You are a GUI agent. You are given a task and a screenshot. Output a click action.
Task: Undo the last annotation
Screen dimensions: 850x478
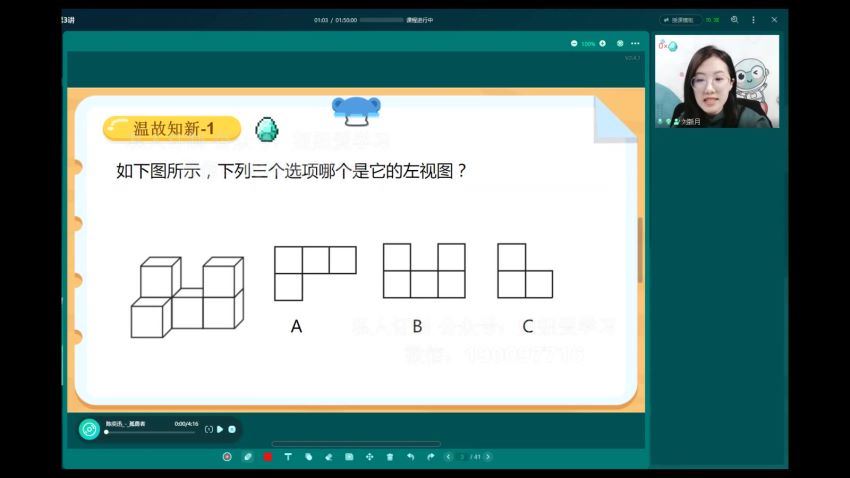coord(410,457)
